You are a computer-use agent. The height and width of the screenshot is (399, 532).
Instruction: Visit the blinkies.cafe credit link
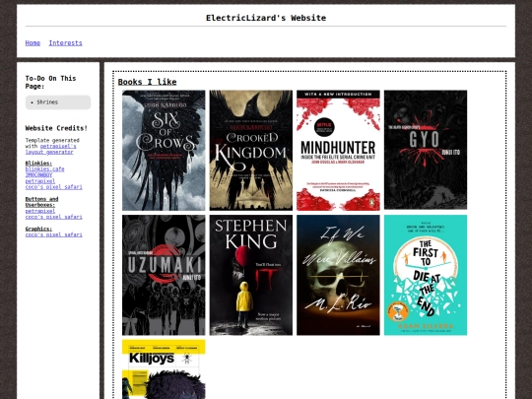[x=44, y=169]
